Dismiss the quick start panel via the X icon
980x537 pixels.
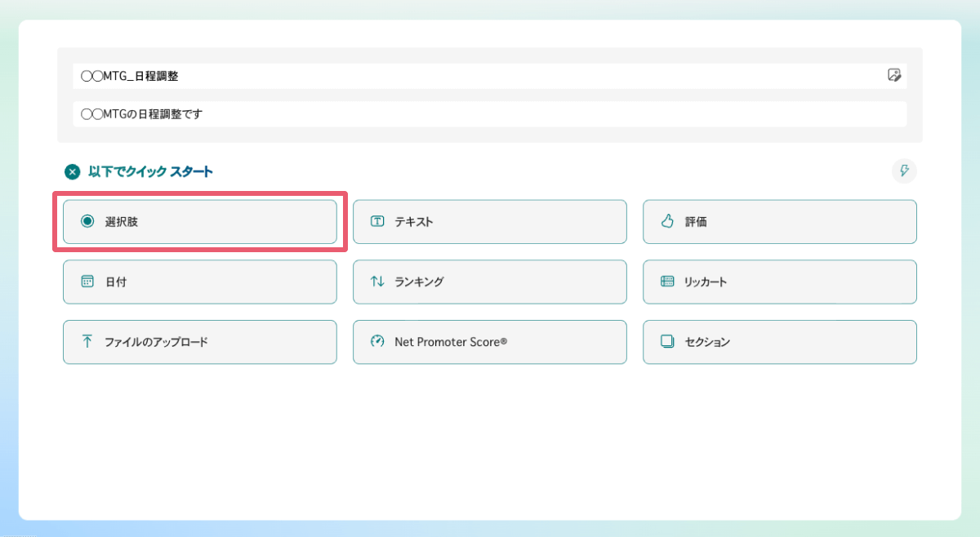point(71,171)
